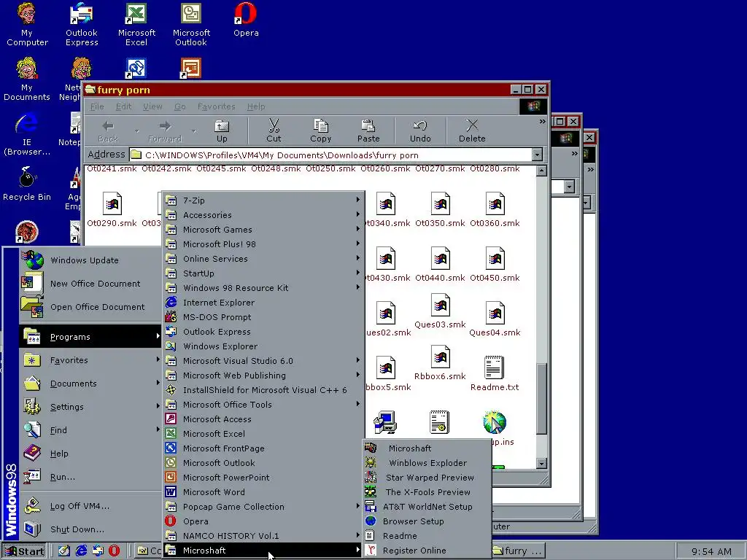Screen dimensions: 747x560
Task: Open the File menu in Explorer window
Action: pos(97,106)
